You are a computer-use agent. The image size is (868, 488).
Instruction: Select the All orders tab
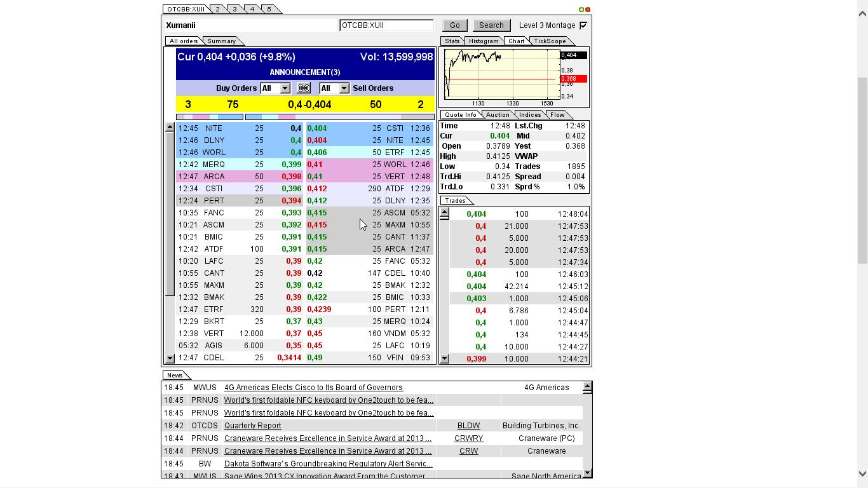pyautogui.click(x=184, y=41)
